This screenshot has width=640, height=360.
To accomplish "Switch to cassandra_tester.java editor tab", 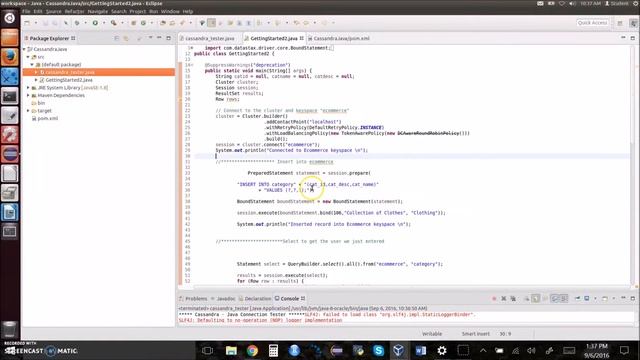I will [x=210, y=38].
